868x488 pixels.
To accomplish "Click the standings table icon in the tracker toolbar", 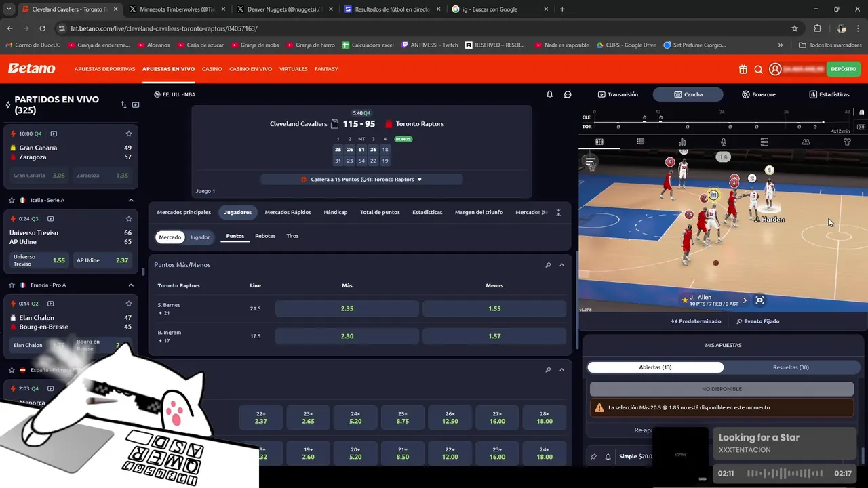I will [x=764, y=142].
